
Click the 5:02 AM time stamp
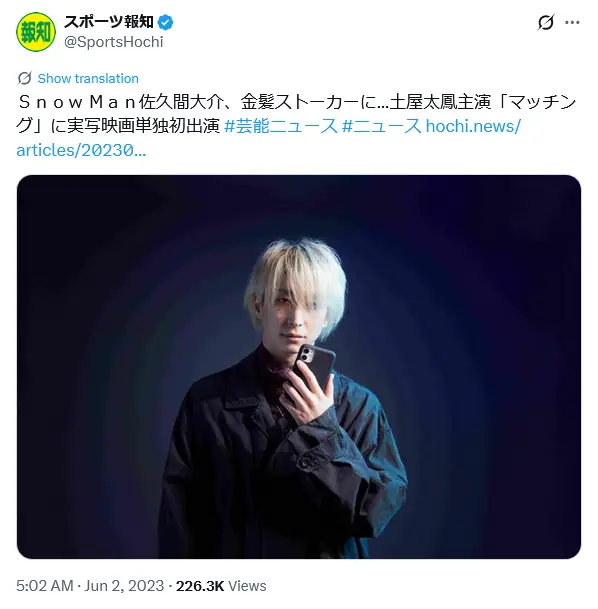click(x=45, y=586)
